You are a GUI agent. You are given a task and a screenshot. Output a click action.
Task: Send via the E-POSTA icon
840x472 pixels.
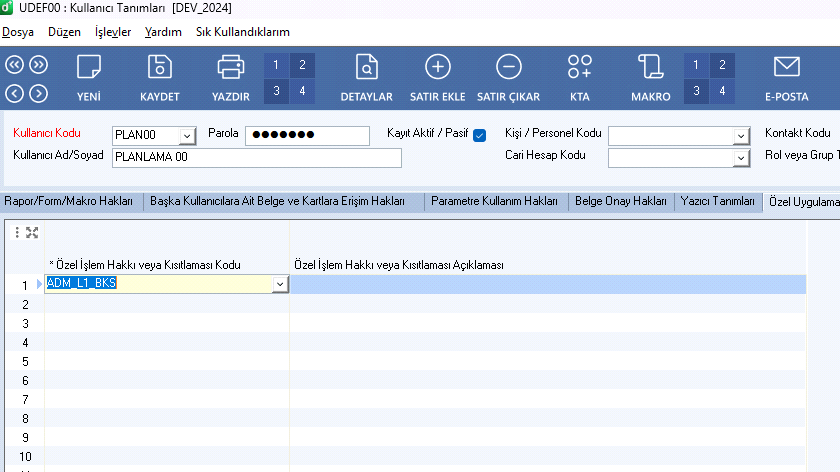pos(786,68)
